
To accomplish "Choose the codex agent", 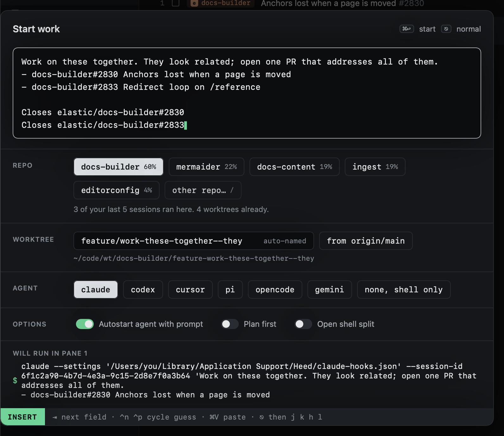I will coord(143,290).
